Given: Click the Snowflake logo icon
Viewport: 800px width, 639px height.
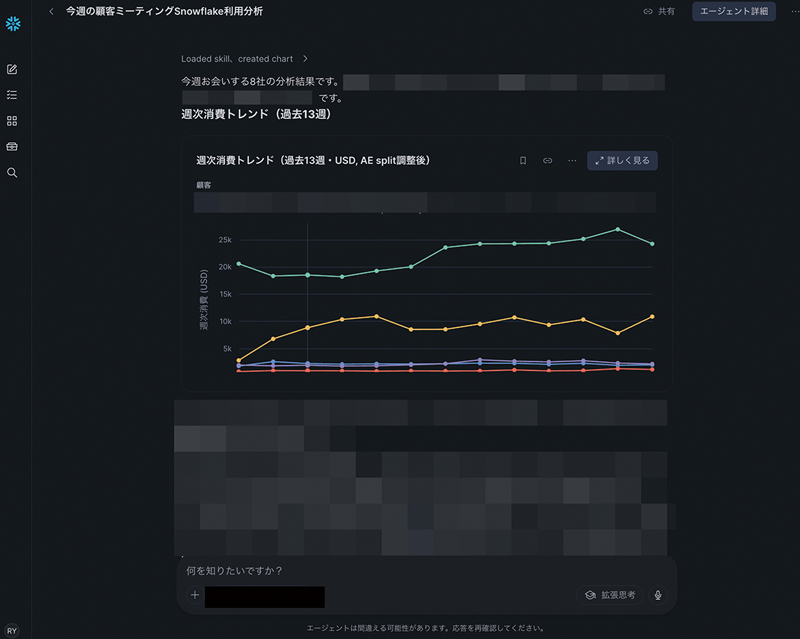Looking at the screenshot, I should tap(13, 23).
